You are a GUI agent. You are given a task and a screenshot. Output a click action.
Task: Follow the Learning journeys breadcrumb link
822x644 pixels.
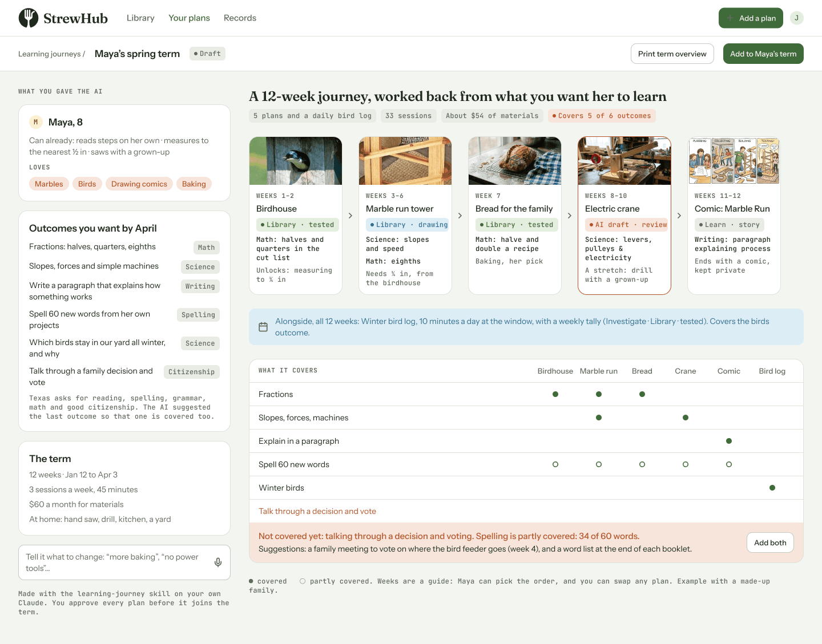(50, 54)
